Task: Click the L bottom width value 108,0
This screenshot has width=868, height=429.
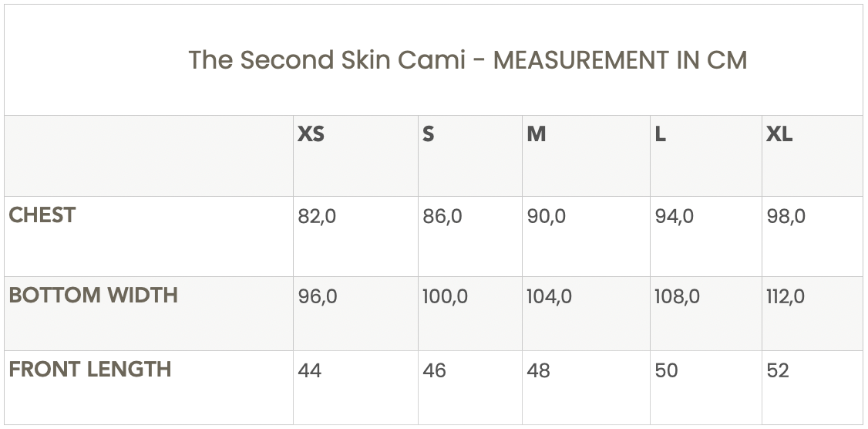Action: point(677,297)
